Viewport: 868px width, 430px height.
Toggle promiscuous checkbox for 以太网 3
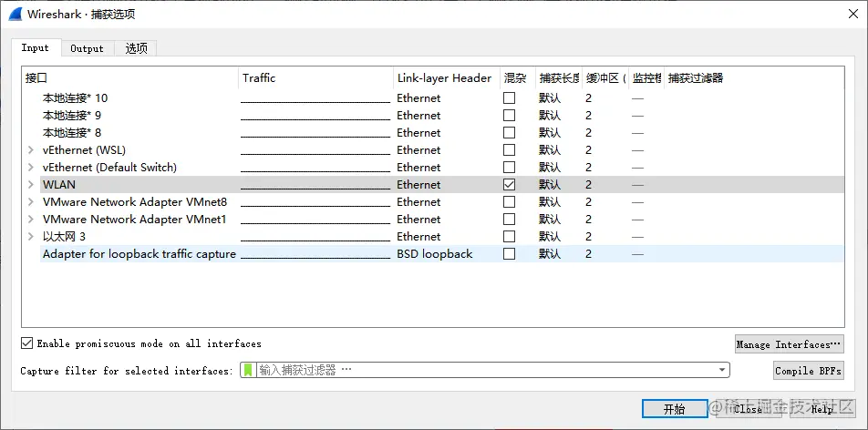[x=510, y=236]
